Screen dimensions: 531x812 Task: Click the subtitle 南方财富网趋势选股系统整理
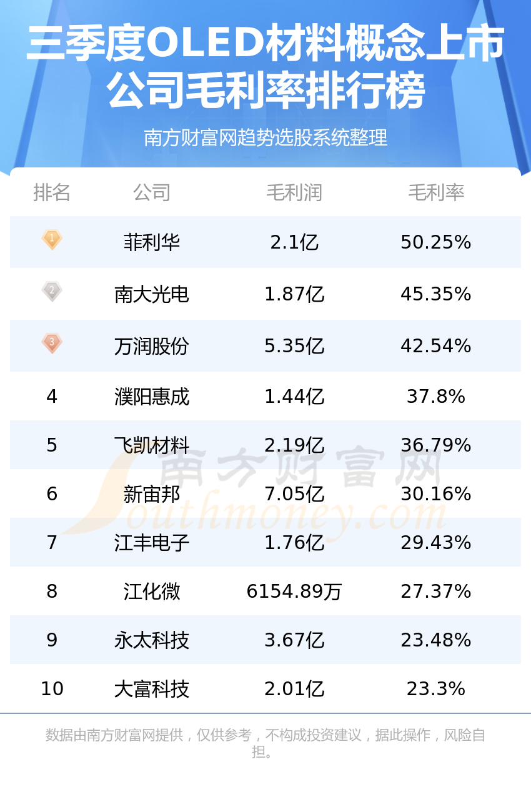click(x=265, y=137)
